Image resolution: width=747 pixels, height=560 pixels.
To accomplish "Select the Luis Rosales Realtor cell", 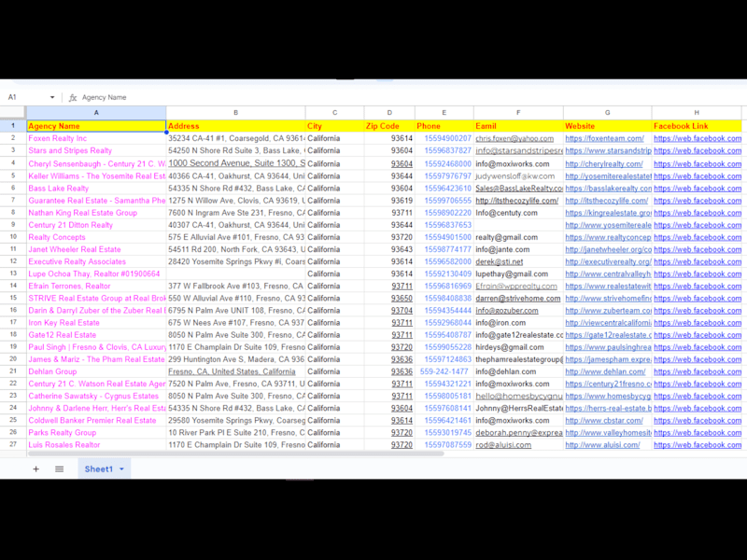I will click(96, 445).
